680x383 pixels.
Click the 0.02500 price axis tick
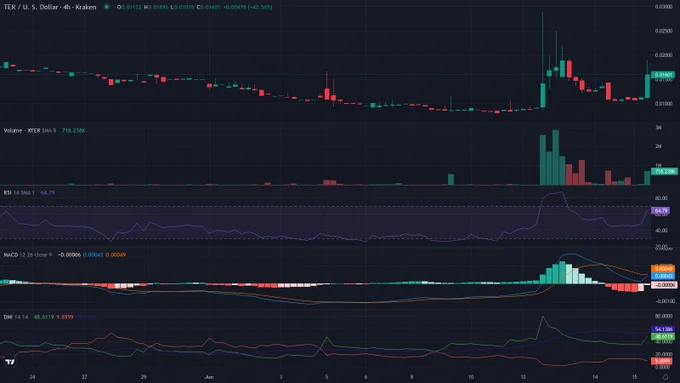pyautogui.click(x=664, y=31)
